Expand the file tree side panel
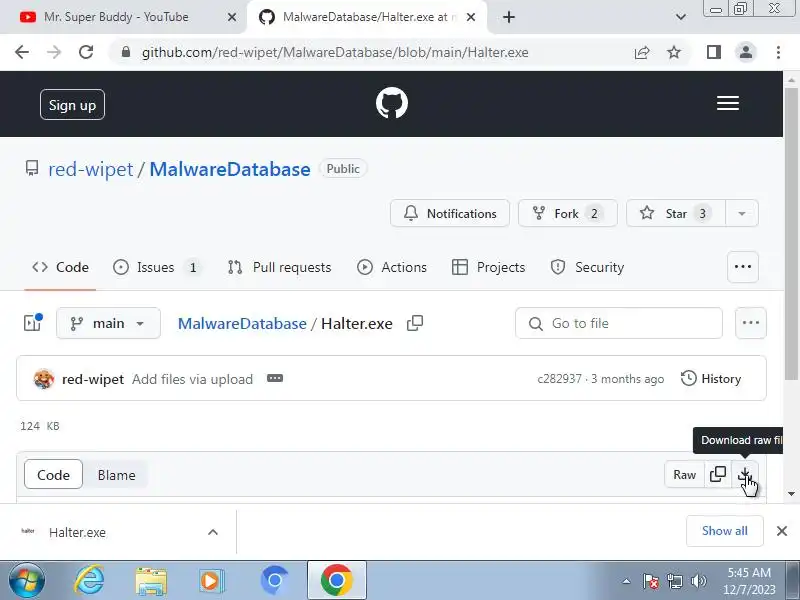Screen dimensions: 800x600 (x=33, y=323)
